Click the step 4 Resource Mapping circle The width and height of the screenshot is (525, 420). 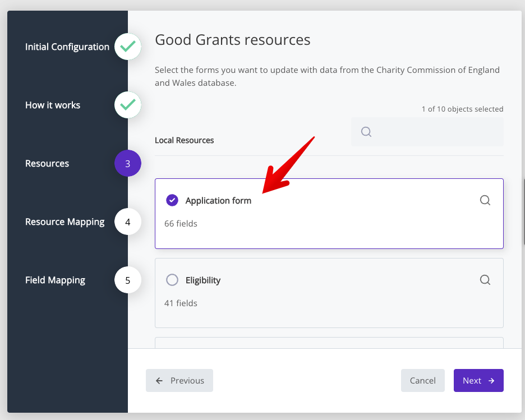point(128,222)
